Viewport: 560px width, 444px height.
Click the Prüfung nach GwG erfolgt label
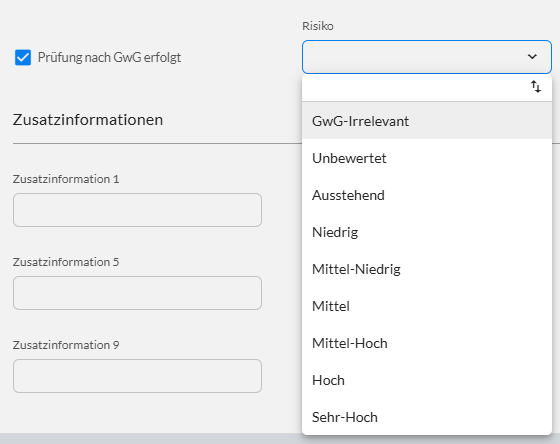(109, 57)
